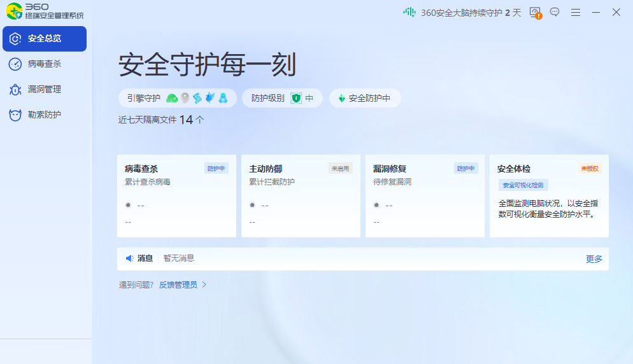Toggle the 未启用 status on 主动防御 card

[340, 169]
